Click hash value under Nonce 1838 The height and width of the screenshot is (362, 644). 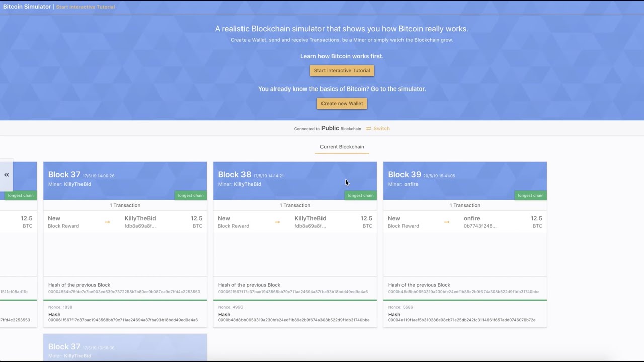pos(123,320)
